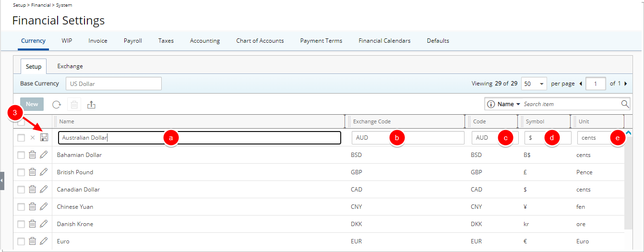The width and height of the screenshot is (644, 252).
Task: Click the New button
Action: (x=32, y=104)
